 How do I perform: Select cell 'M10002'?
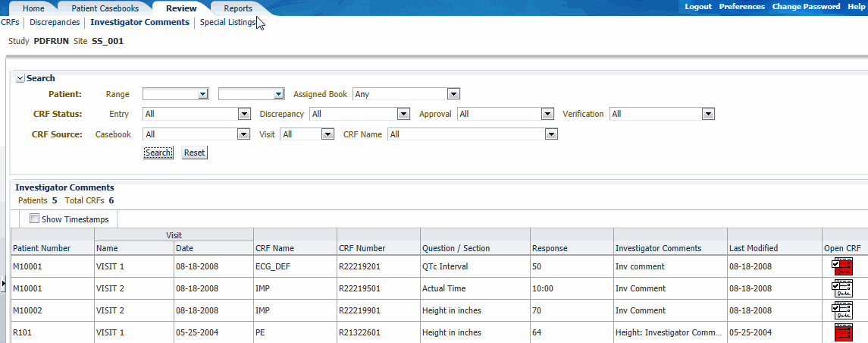[52, 311]
